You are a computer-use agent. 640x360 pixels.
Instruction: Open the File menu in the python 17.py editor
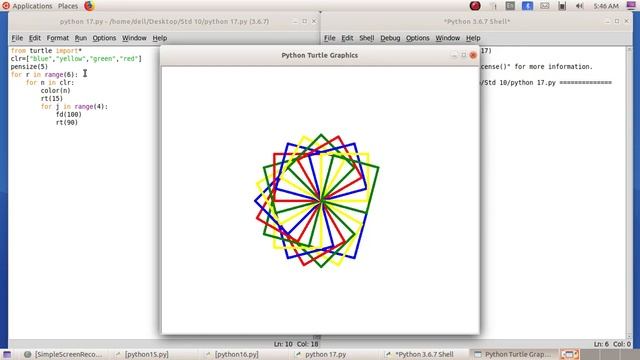coord(17,38)
